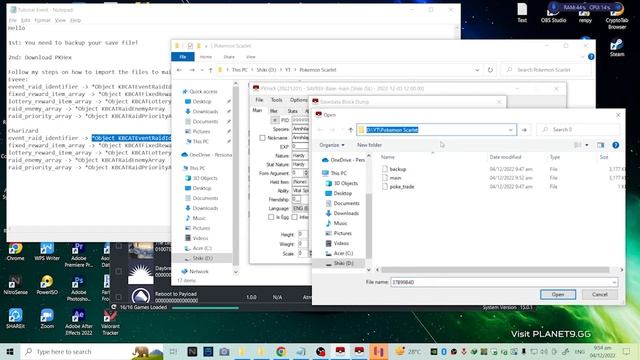This screenshot has height=360, width=640.
Task: Open Adobe After Effects 2022 shortcut
Action: tap(78, 322)
